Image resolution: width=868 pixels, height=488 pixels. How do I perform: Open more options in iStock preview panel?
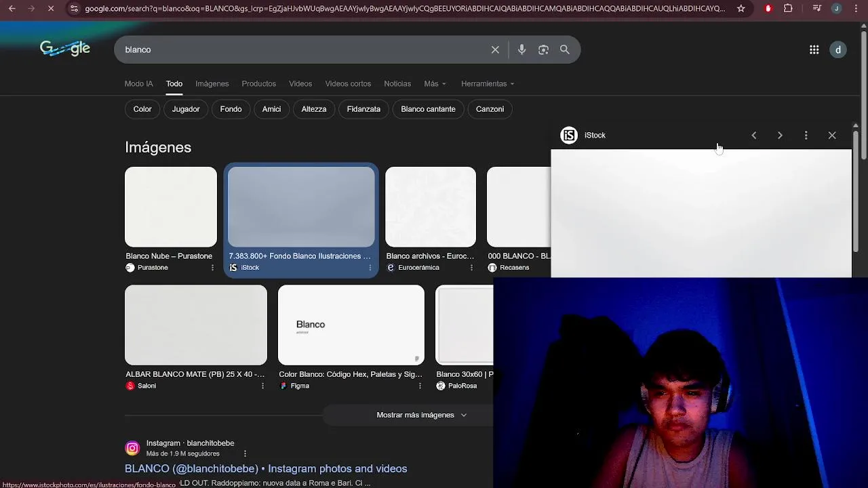click(x=806, y=136)
